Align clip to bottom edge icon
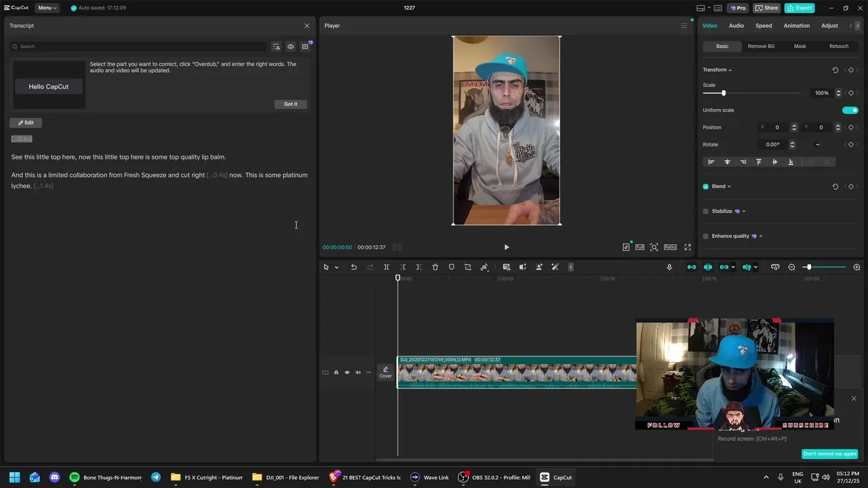The width and height of the screenshot is (868, 488). pyautogui.click(x=791, y=162)
